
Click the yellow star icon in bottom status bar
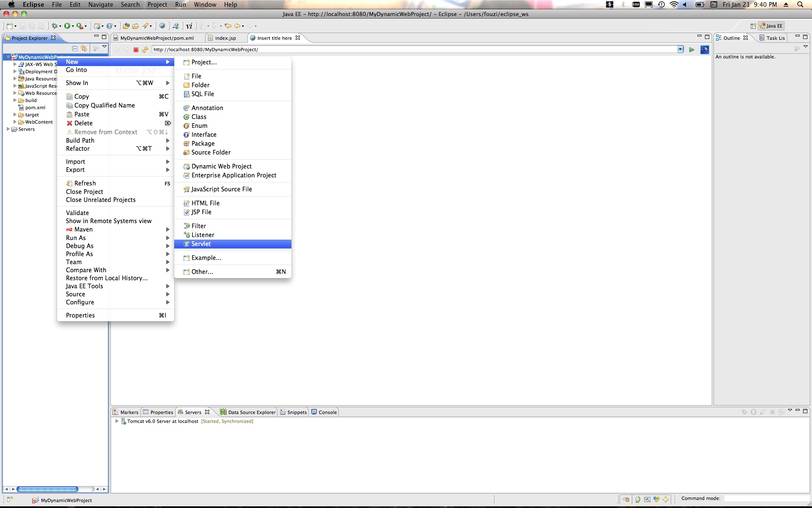(666, 500)
